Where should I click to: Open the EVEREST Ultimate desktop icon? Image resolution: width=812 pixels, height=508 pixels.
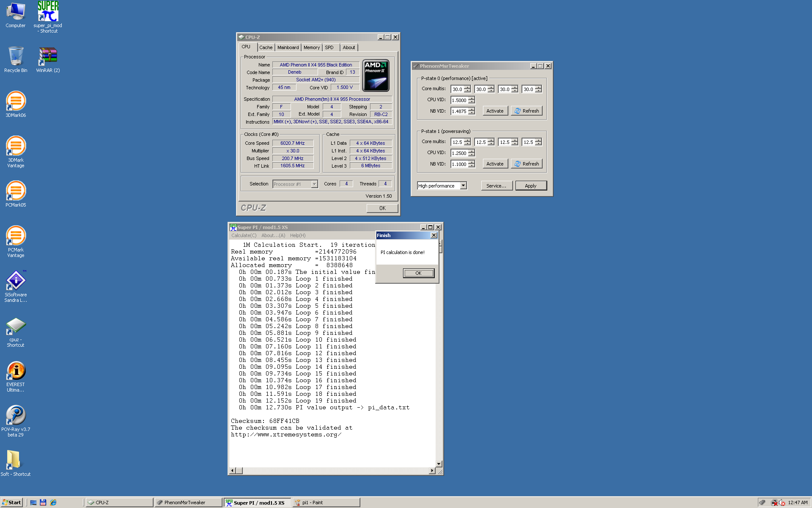pos(16,377)
